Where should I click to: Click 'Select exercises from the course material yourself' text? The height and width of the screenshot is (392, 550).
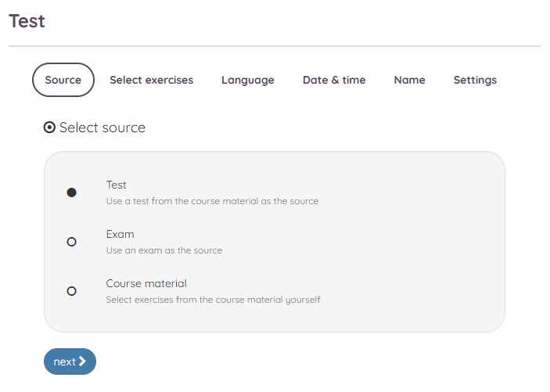click(x=214, y=300)
